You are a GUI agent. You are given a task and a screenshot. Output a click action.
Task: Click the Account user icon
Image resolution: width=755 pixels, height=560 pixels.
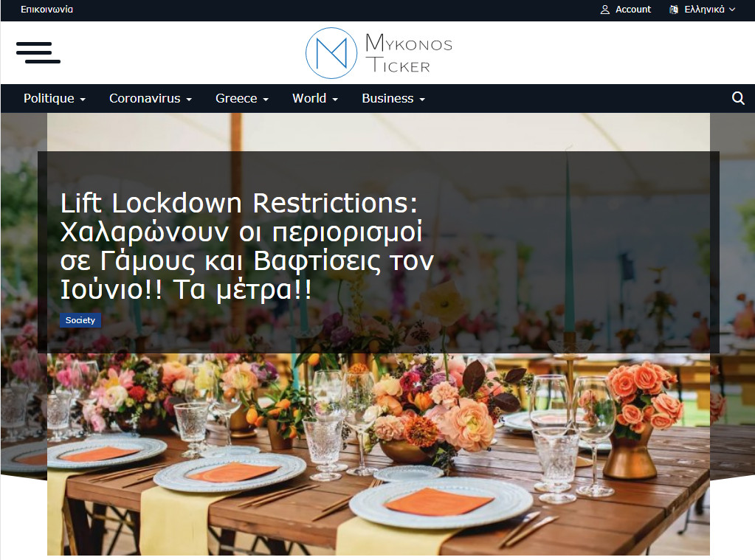click(604, 10)
